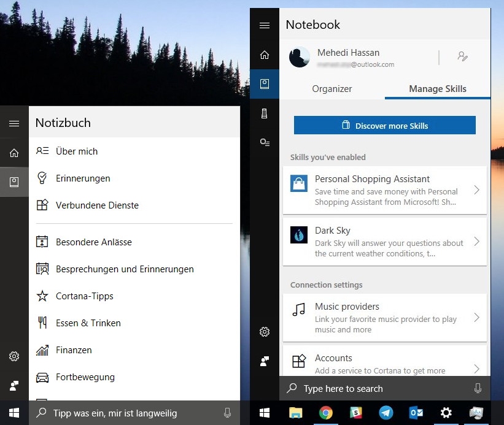Open Telegram from the taskbar
Image resolution: width=504 pixels, height=425 pixels.
click(x=386, y=413)
